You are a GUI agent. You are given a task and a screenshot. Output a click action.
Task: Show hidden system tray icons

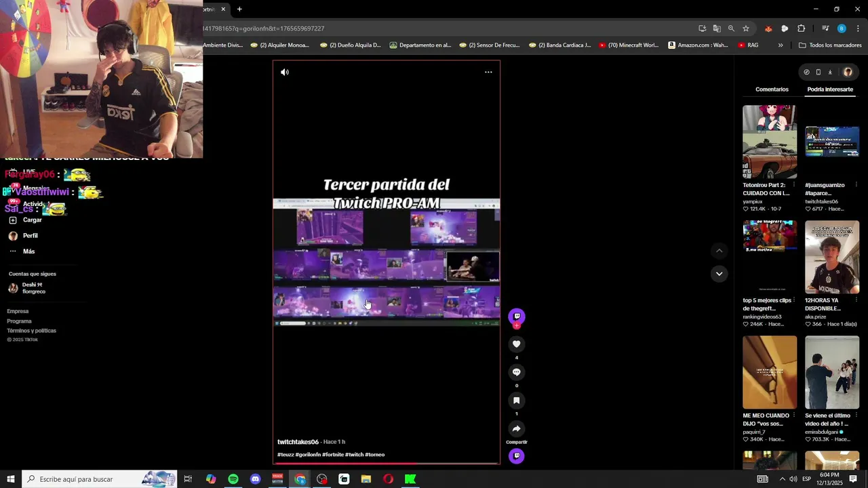click(x=782, y=479)
